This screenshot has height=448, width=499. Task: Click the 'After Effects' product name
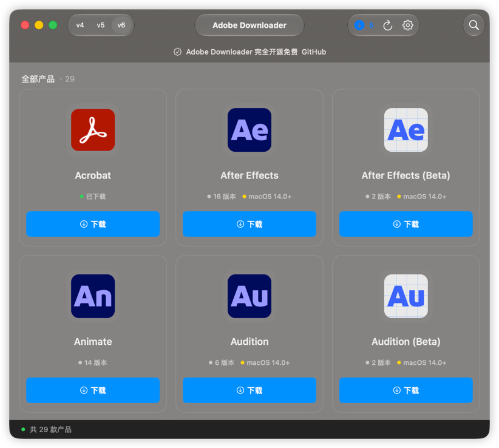pyautogui.click(x=249, y=175)
